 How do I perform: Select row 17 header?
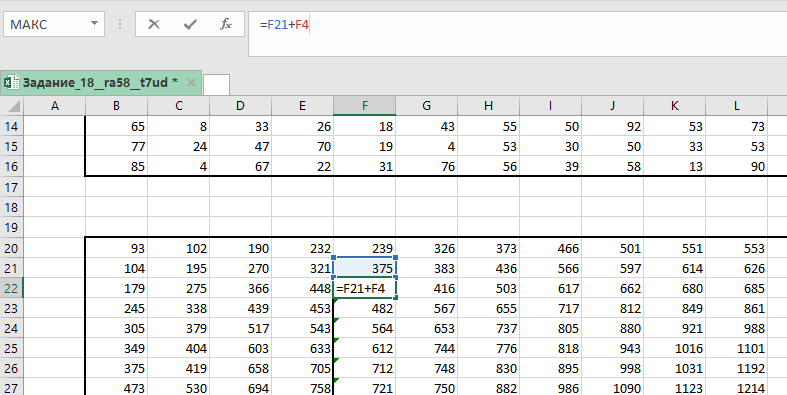(12, 187)
